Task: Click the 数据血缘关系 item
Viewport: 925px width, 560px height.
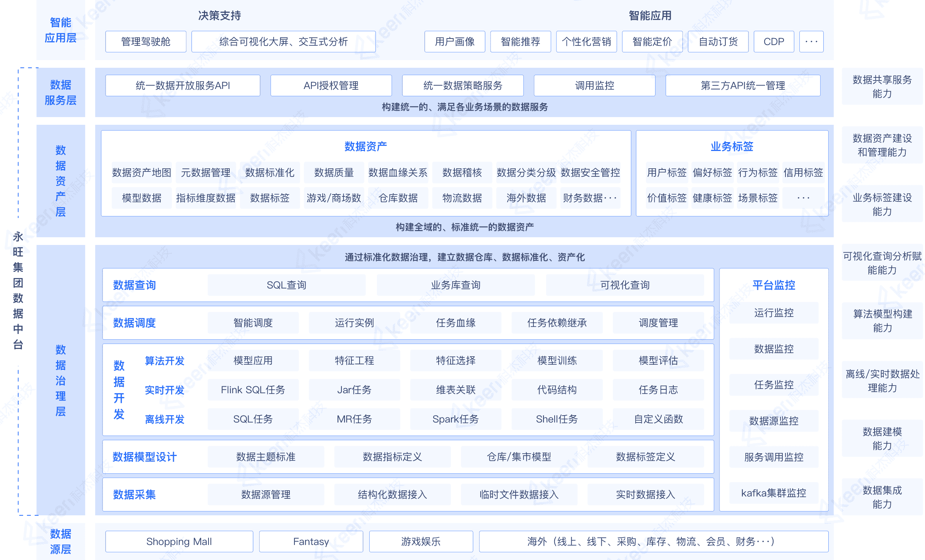Action: pos(398,173)
